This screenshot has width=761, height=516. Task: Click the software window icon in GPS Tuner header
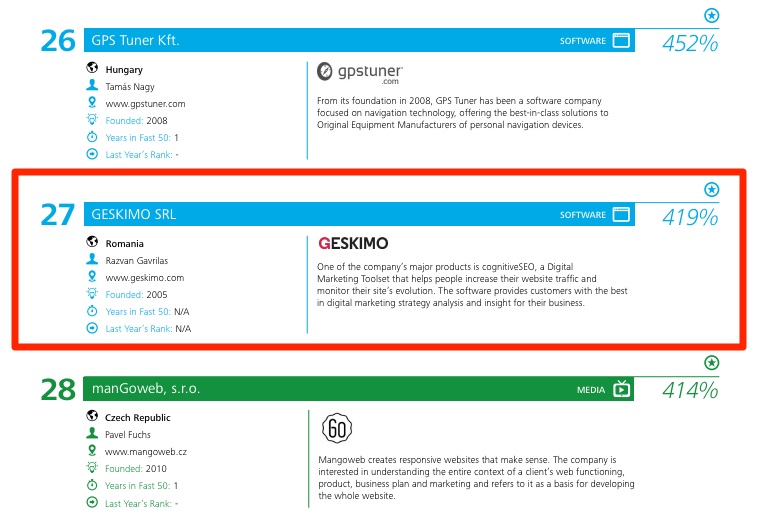[x=621, y=41]
